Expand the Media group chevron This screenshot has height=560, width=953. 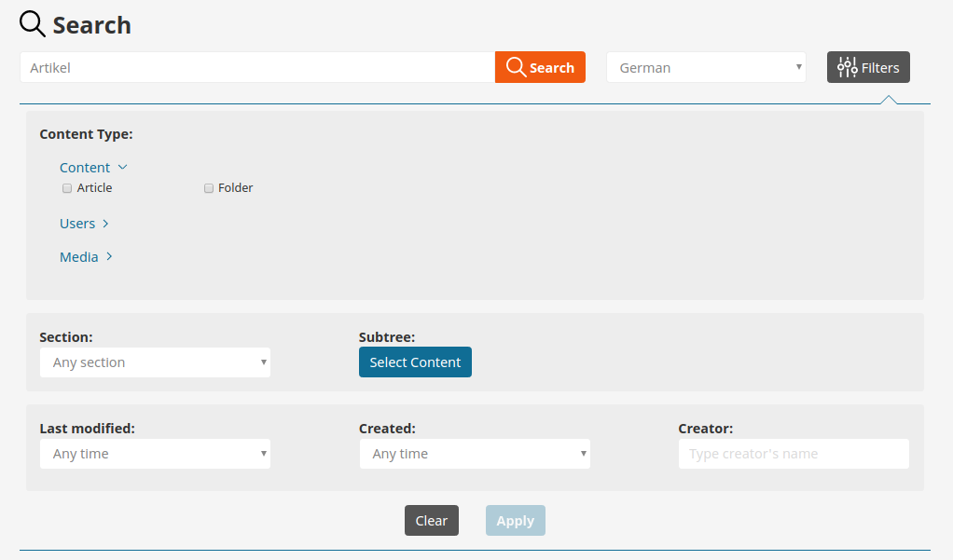(x=109, y=256)
